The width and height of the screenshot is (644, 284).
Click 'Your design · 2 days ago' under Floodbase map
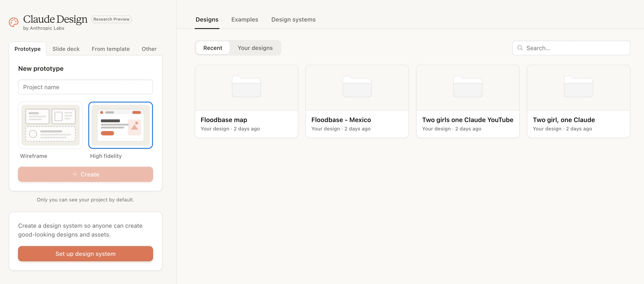(x=230, y=129)
